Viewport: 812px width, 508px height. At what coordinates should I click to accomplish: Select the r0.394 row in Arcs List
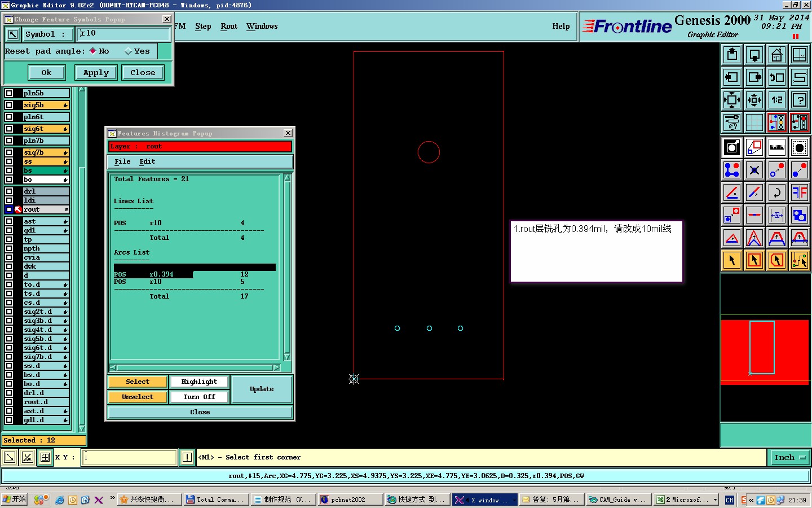[x=195, y=274]
